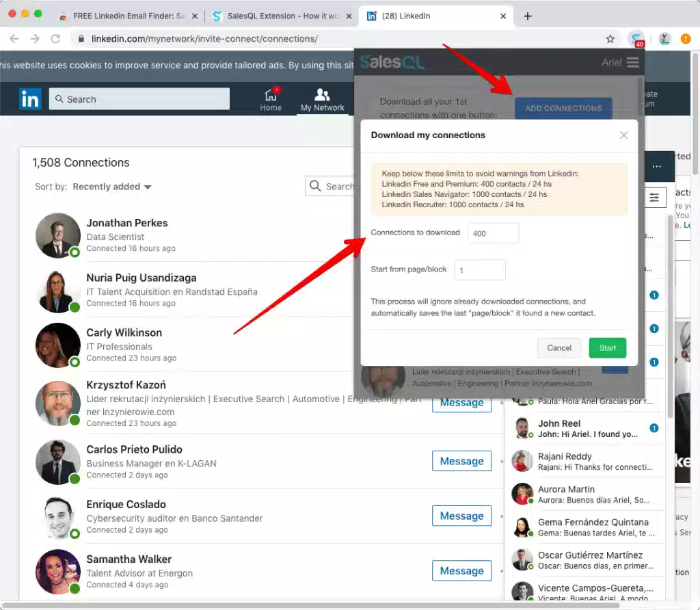Open Jonathan Perkes name link
Screen dimensions: 700x610
coord(126,223)
